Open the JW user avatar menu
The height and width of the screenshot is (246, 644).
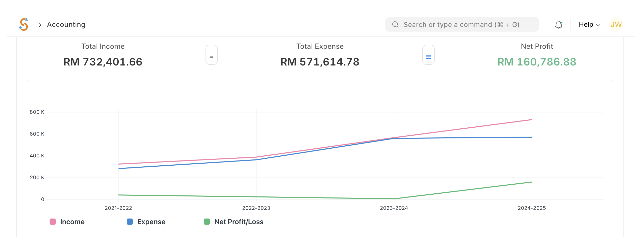[x=616, y=24]
